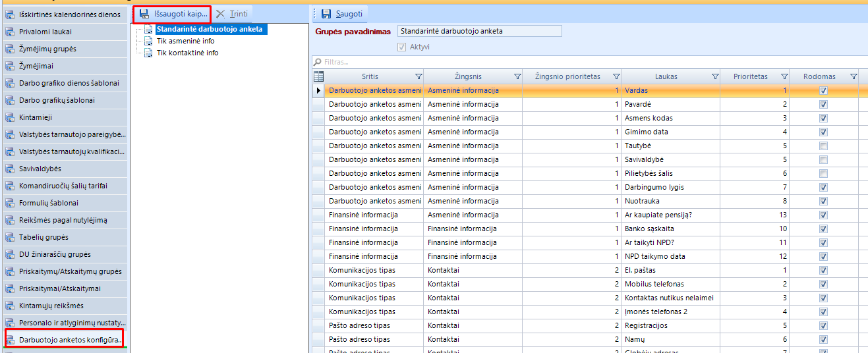The height and width of the screenshot is (353, 868).
Task: Enable Rodomas for the Savivaldybė row
Action: pyautogui.click(x=823, y=159)
